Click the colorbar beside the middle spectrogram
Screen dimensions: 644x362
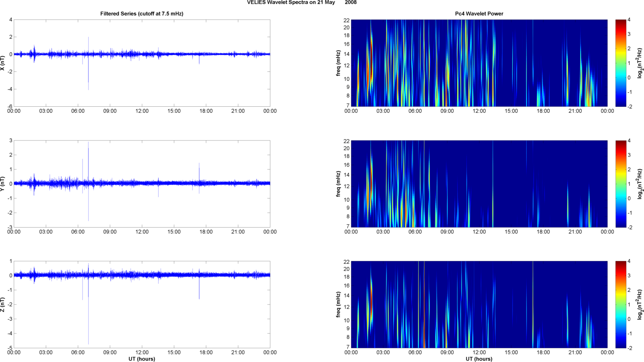(621, 184)
